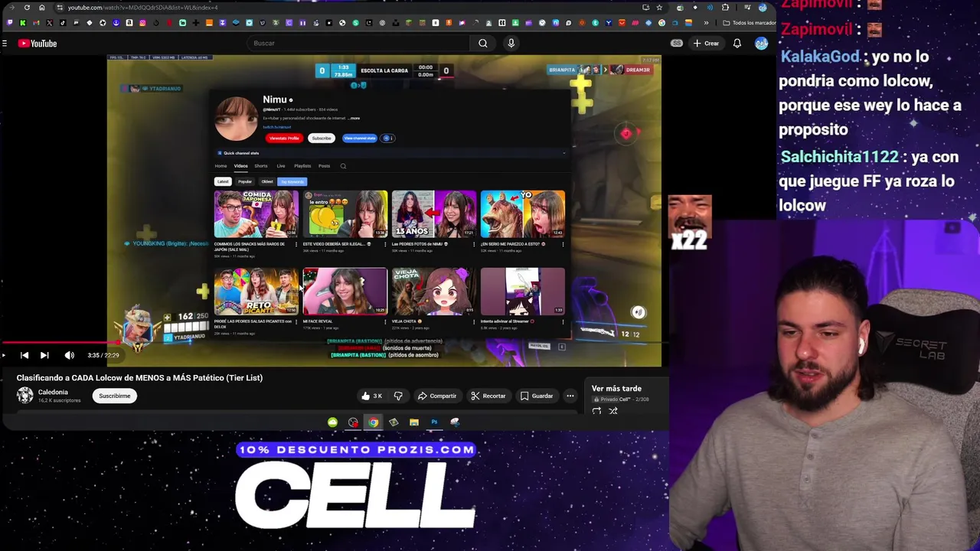Image resolution: width=980 pixels, height=551 pixels.
Task: Open the Caledonia channel name link
Action: pyautogui.click(x=53, y=392)
